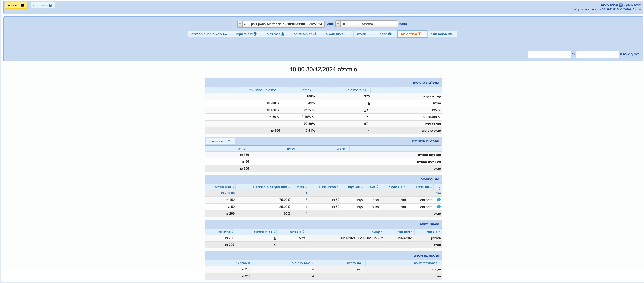Click the מנוי group total 200.00 ₪

click(228, 193)
